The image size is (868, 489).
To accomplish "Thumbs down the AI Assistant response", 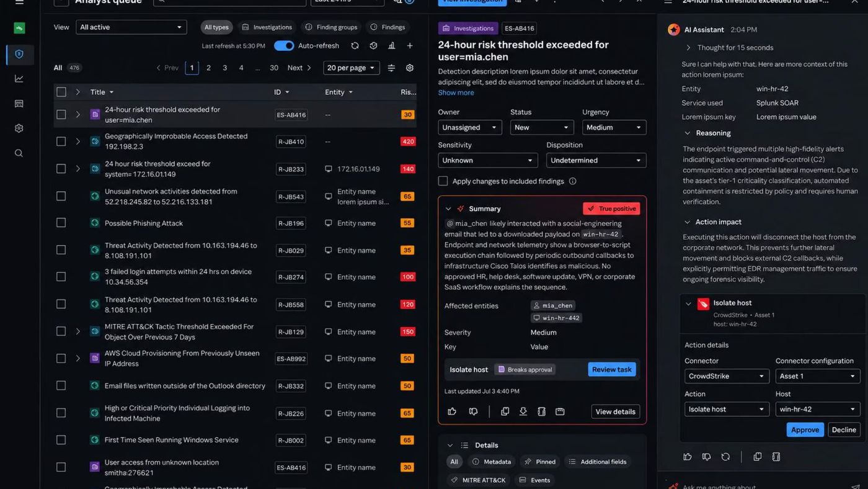I will click(x=706, y=457).
